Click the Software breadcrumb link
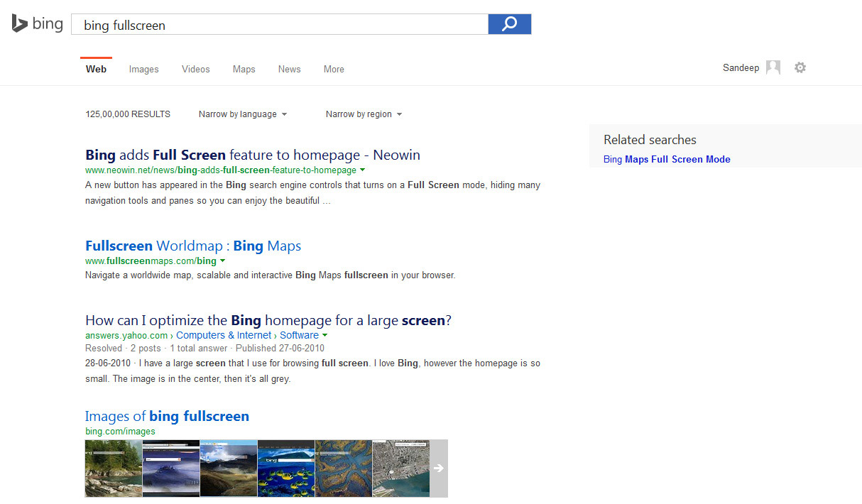This screenshot has height=504, width=862. click(299, 335)
